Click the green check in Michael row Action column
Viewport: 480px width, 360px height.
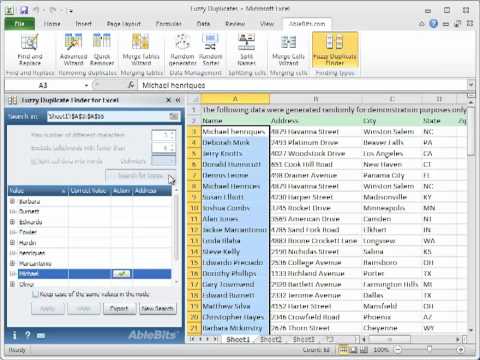(x=122, y=274)
